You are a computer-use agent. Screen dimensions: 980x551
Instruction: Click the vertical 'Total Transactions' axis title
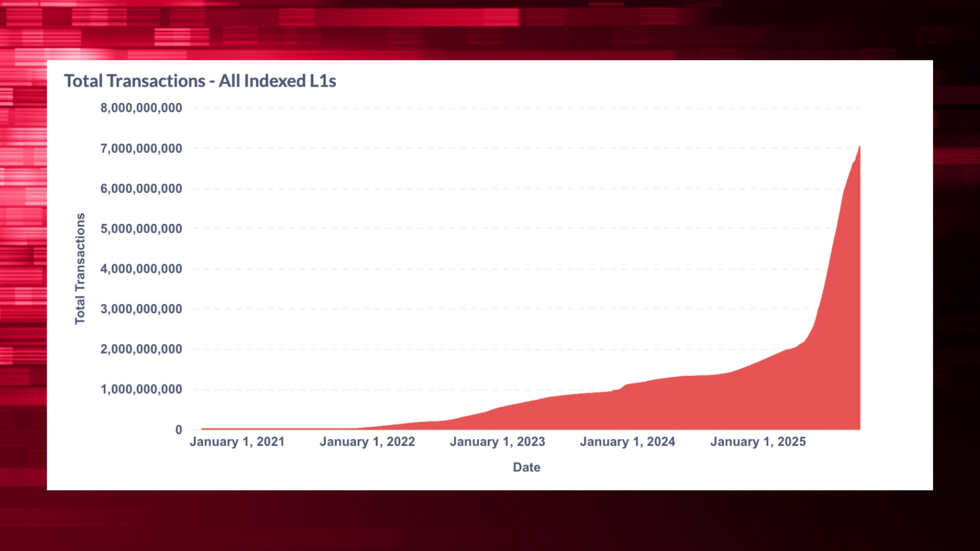80,269
